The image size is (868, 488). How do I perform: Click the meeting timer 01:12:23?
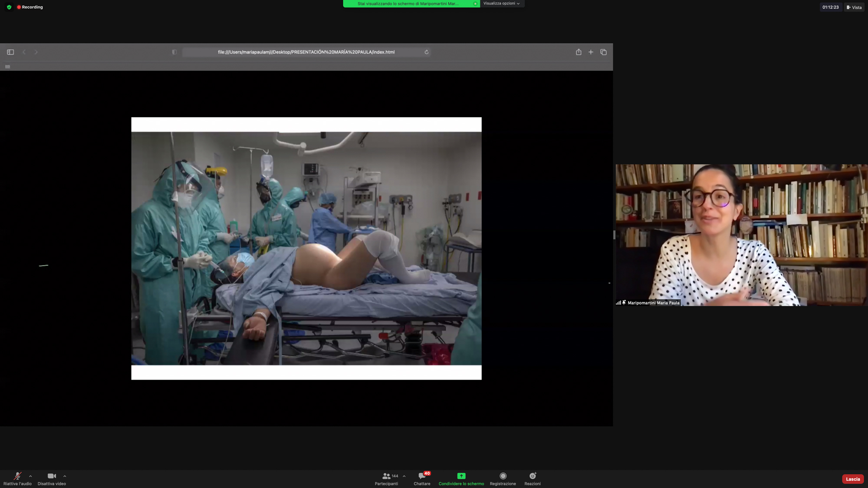830,7
